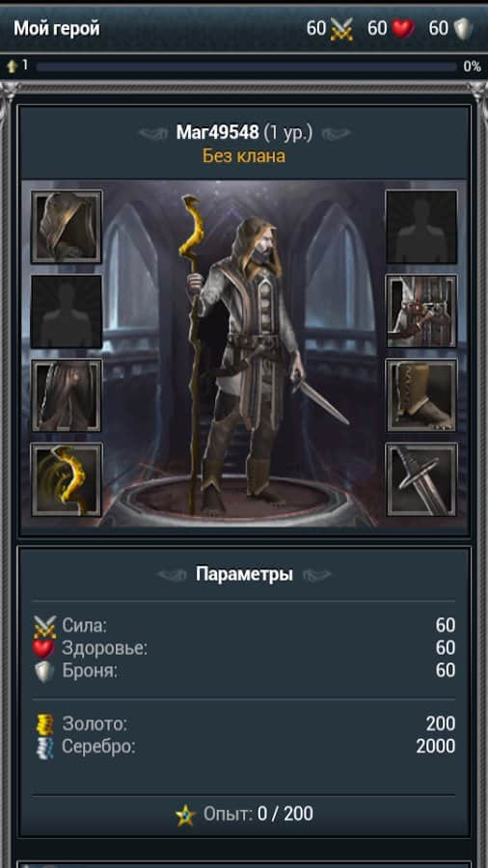Select the sword equipment slot
This screenshot has width=488, height=868.
(x=421, y=479)
